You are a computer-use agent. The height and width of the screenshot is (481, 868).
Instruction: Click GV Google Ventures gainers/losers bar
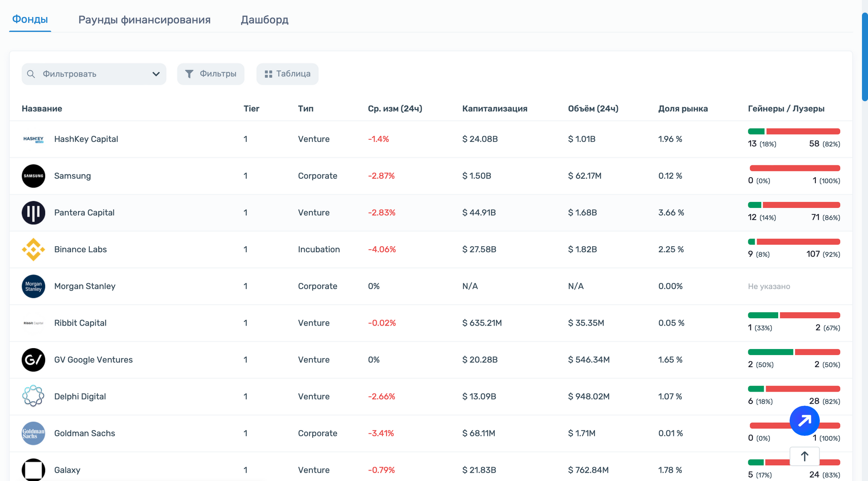[794, 352]
